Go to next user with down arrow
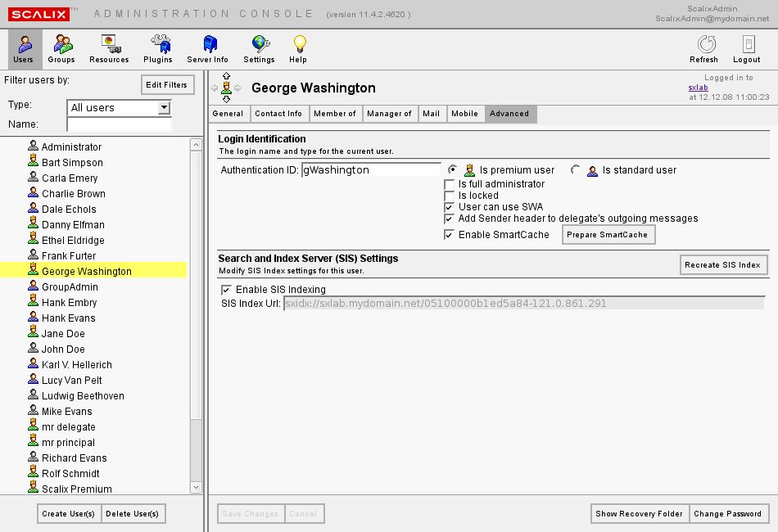The height and width of the screenshot is (532, 778). tap(226, 99)
